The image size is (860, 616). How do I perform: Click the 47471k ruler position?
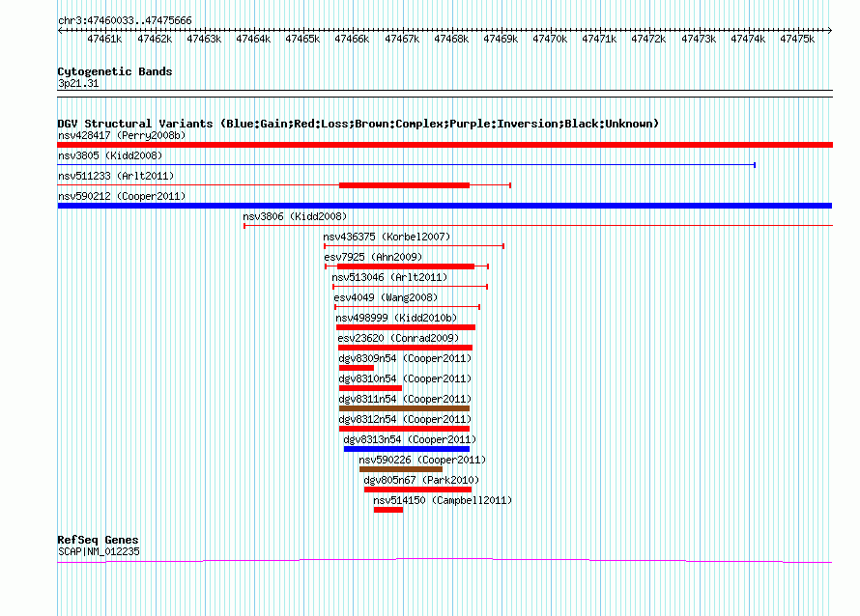(599, 39)
